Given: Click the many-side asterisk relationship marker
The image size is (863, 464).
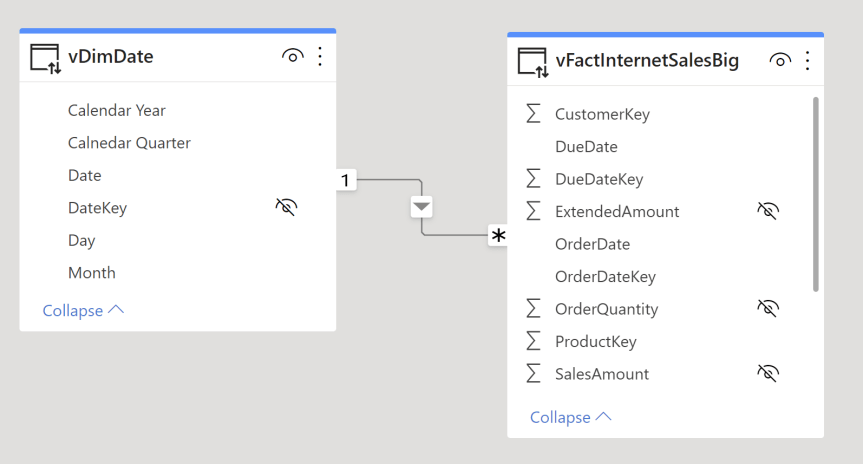Looking at the screenshot, I should pos(498,236).
